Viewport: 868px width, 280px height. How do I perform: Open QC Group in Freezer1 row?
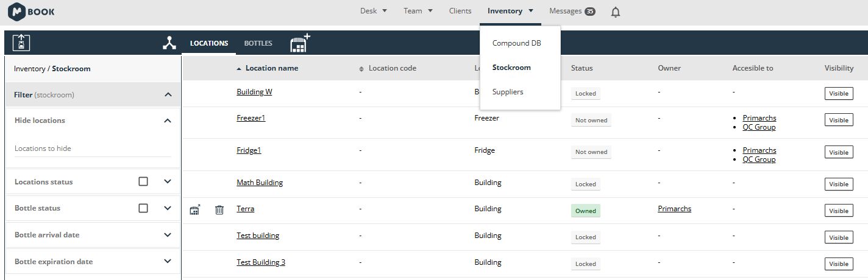coord(759,127)
